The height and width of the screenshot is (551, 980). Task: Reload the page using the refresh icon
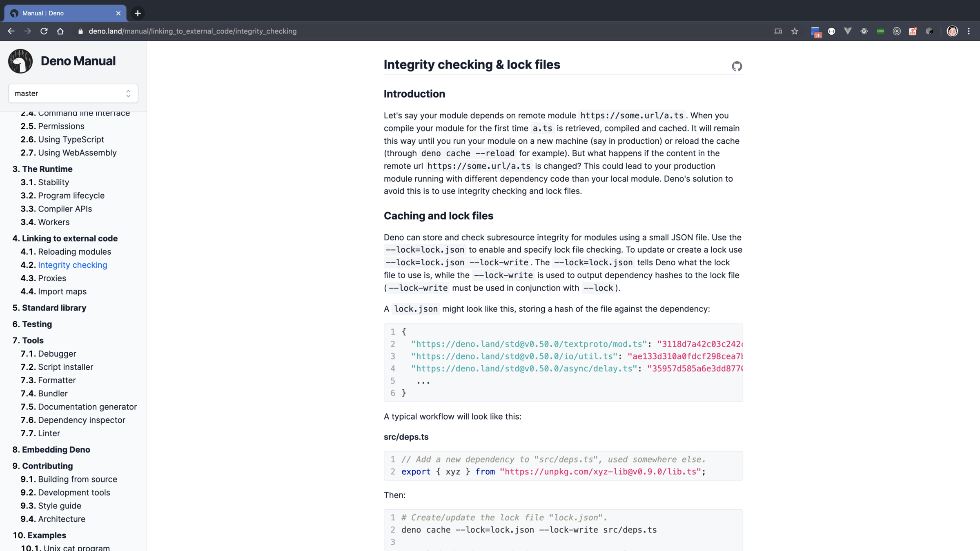click(44, 31)
